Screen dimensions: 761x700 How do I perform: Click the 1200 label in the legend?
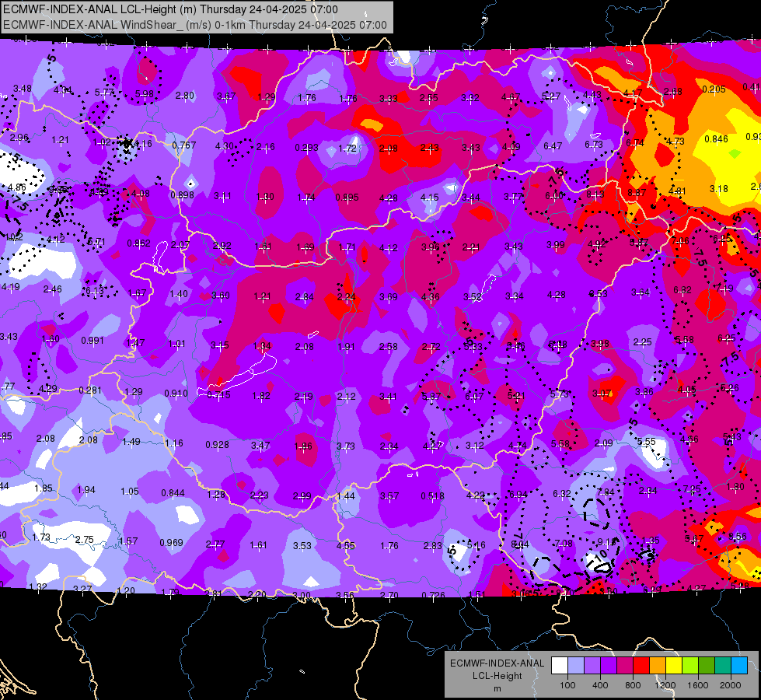[665, 685]
